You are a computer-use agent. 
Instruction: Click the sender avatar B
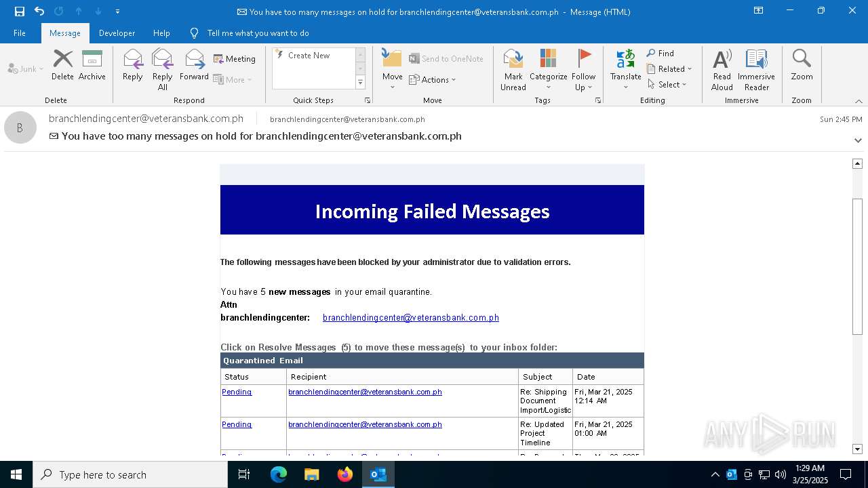[x=20, y=127]
